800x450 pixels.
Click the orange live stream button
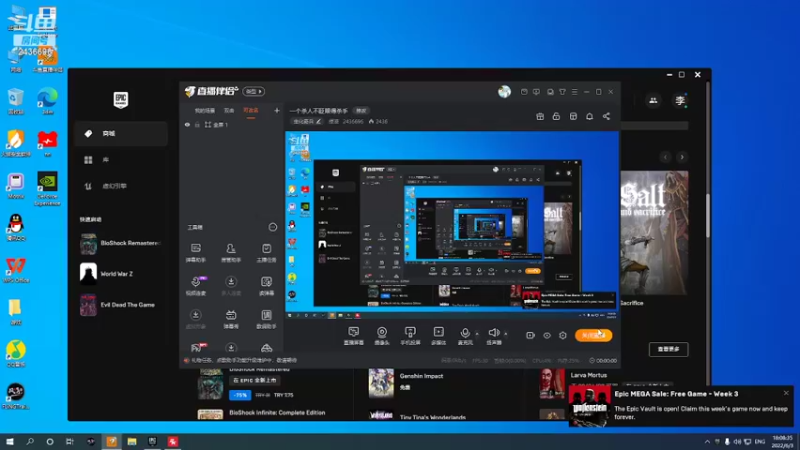click(593, 336)
